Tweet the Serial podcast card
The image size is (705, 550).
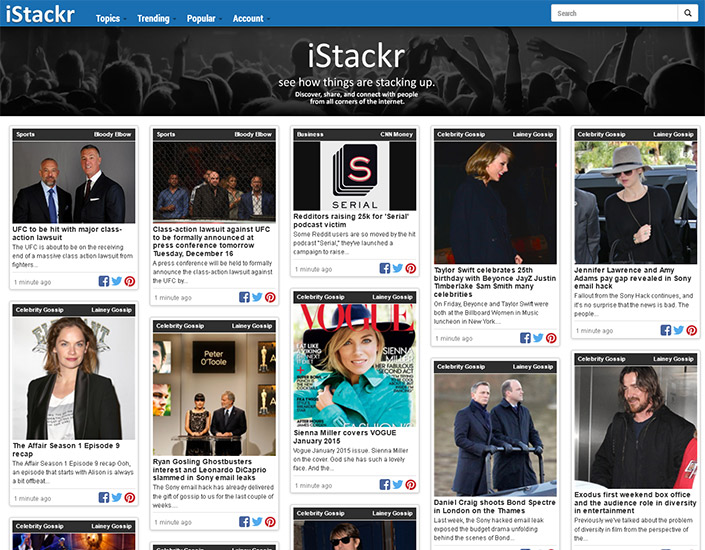398,268
